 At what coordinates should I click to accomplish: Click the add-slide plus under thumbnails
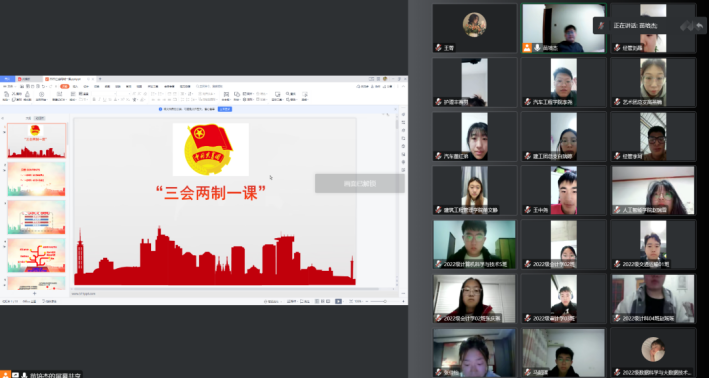click(34, 293)
